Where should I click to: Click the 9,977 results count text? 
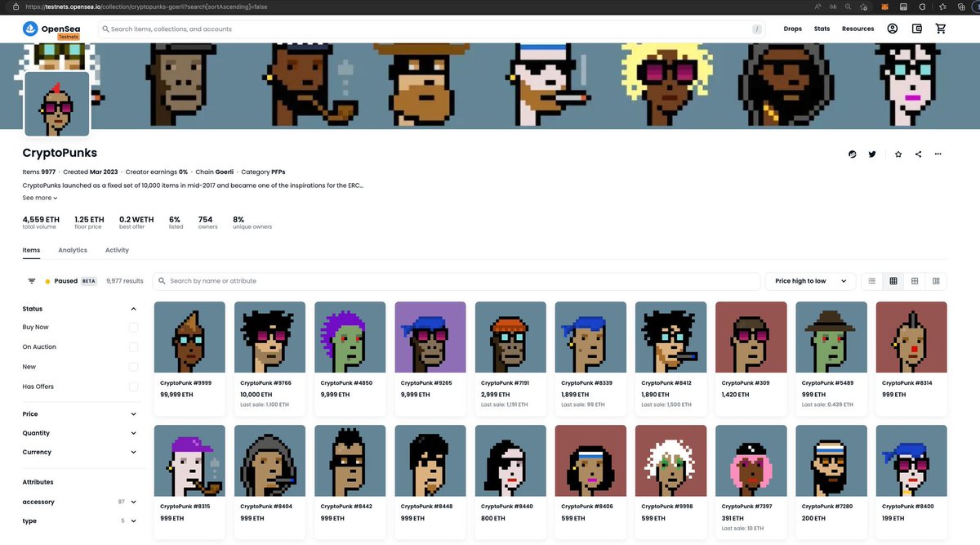(125, 281)
